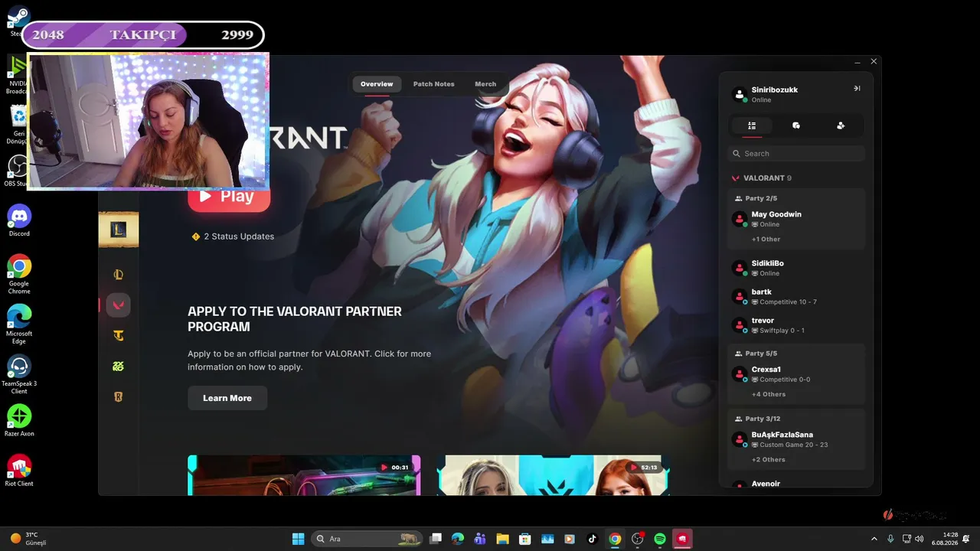Click the Party 3/12 header

click(757, 419)
